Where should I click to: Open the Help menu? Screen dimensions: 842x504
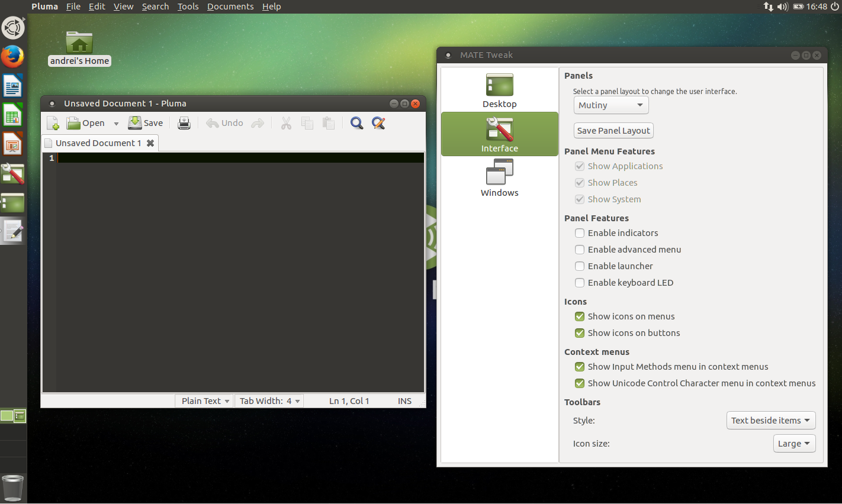[272, 7]
